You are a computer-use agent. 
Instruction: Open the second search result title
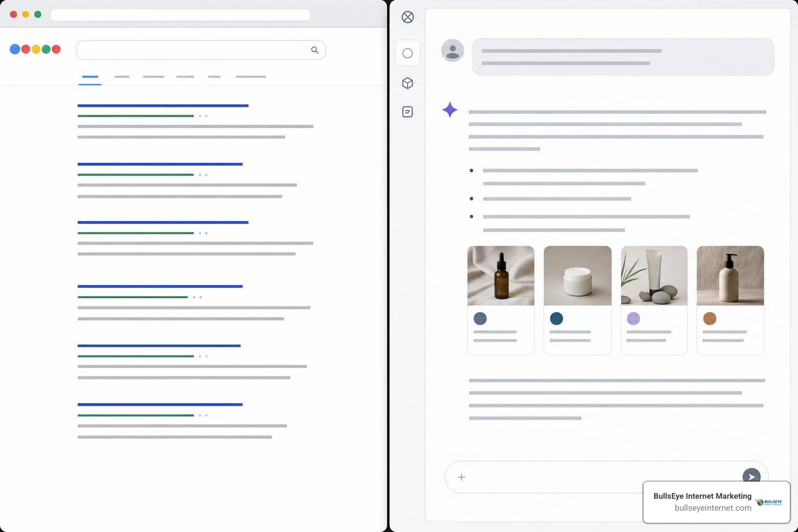[x=160, y=164]
